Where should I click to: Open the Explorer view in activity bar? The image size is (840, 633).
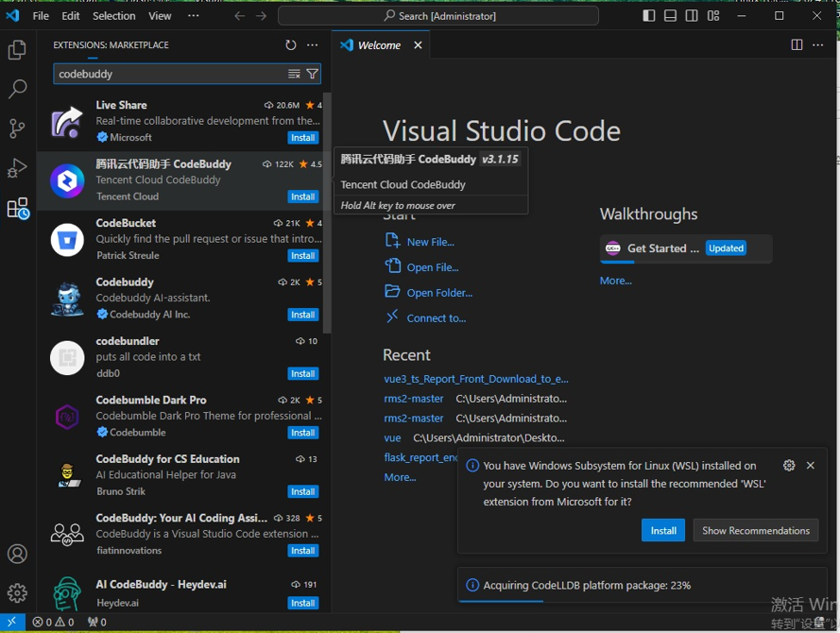tap(17, 50)
